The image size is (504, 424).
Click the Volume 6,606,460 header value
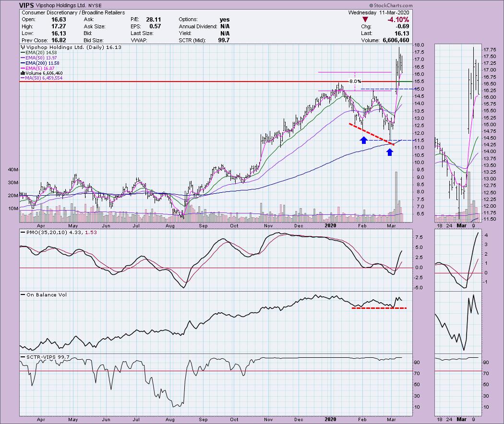pos(396,40)
